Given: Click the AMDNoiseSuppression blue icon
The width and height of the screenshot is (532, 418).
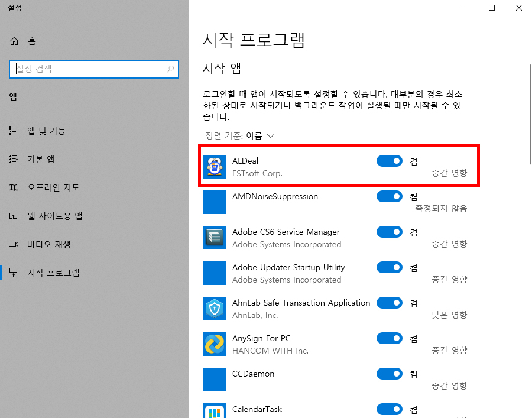Looking at the screenshot, I should click(215, 202).
